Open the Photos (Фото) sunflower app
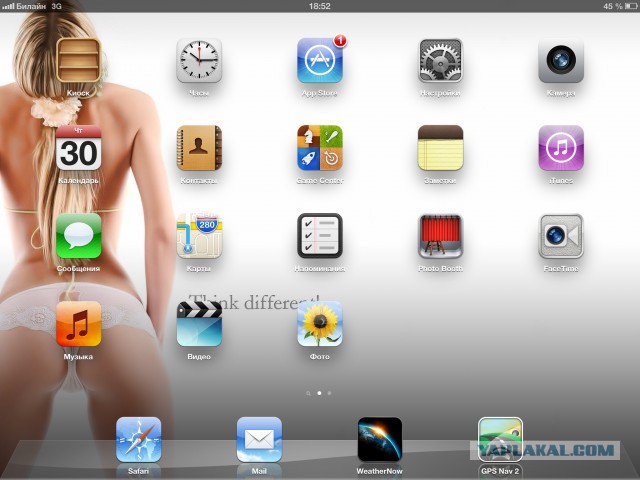 click(x=320, y=324)
